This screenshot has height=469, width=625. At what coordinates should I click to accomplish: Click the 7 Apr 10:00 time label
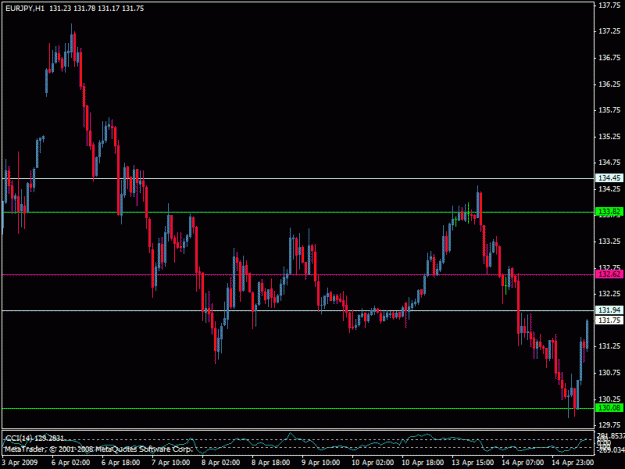[x=171, y=463]
